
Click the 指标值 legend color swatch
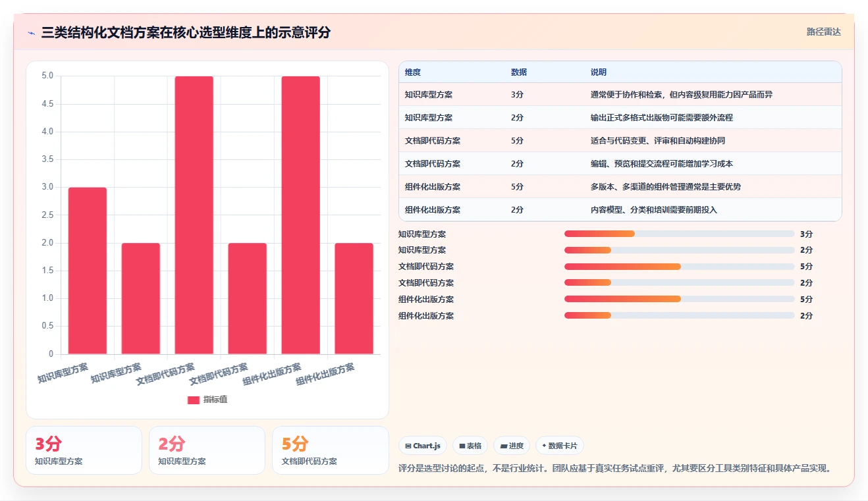tap(193, 400)
